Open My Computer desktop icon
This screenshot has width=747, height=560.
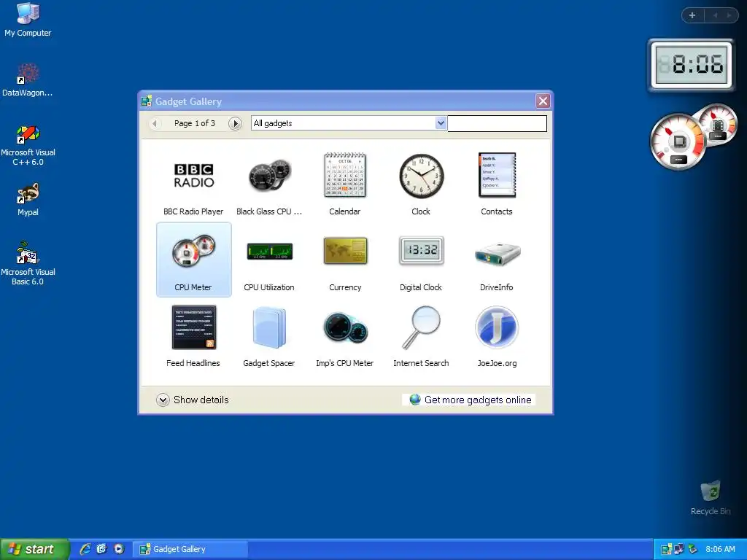point(28,20)
